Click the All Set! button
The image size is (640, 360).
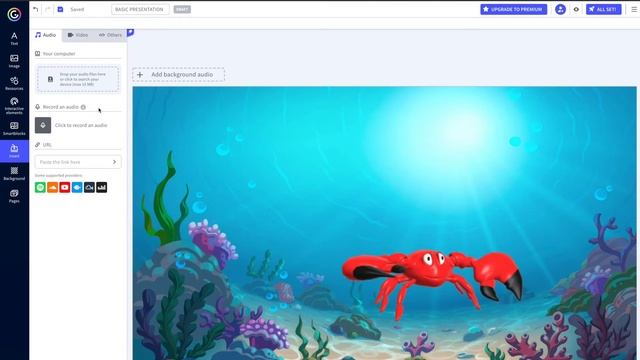603,9
